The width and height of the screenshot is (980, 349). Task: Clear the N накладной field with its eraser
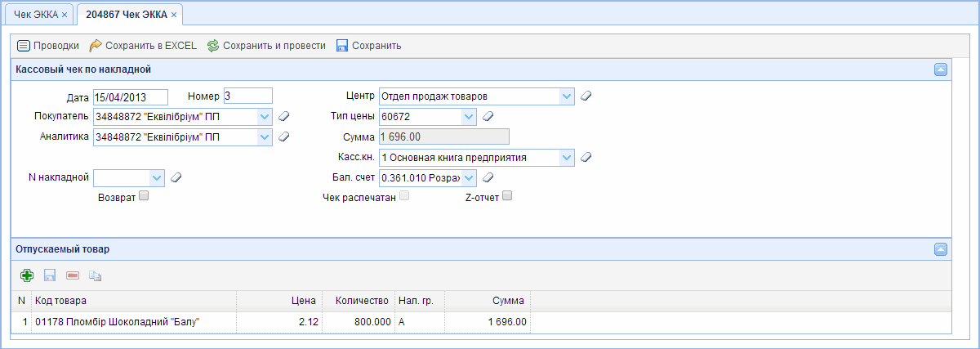coord(176,177)
